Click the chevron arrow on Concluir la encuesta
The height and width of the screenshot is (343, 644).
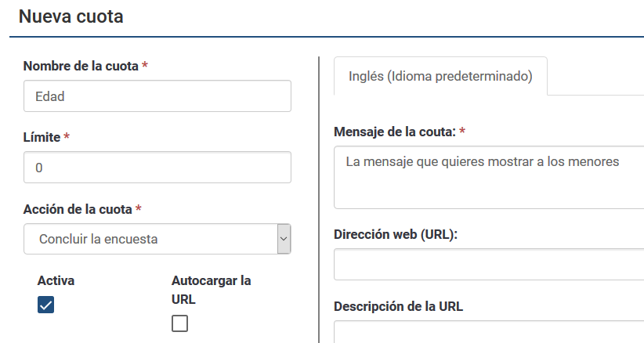point(284,239)
